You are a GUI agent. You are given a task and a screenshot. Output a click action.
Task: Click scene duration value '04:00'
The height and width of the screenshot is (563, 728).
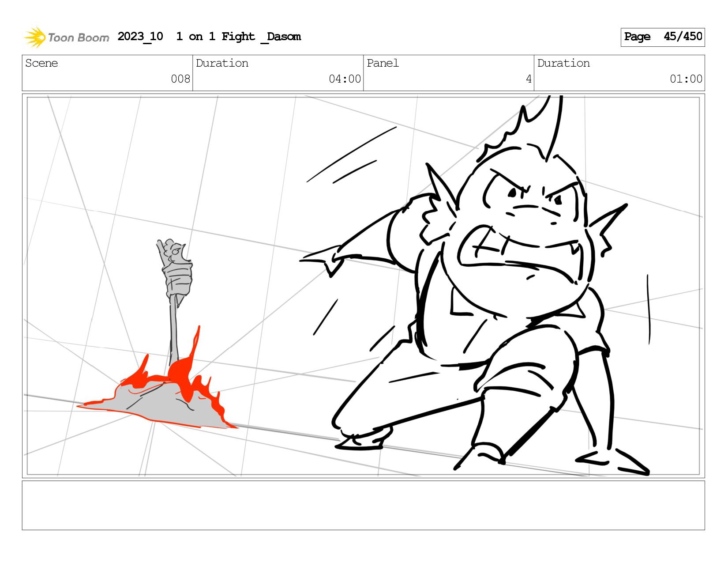pos(345,79)
